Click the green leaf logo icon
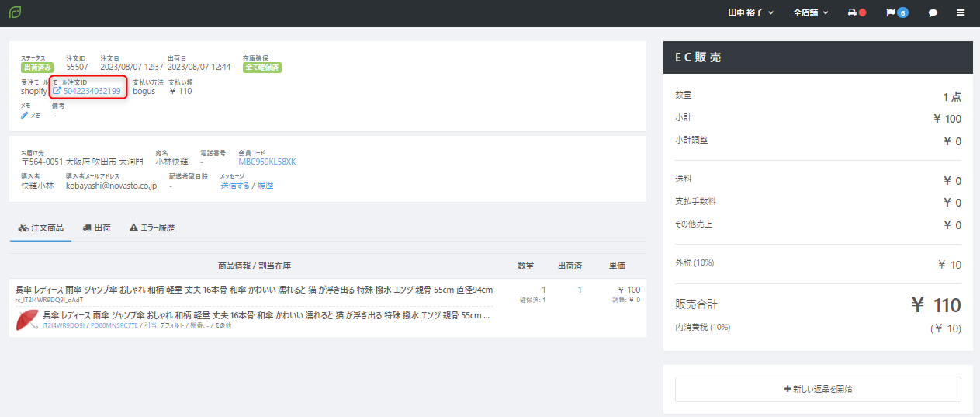The image size is (980, 417). click(15, 12)
